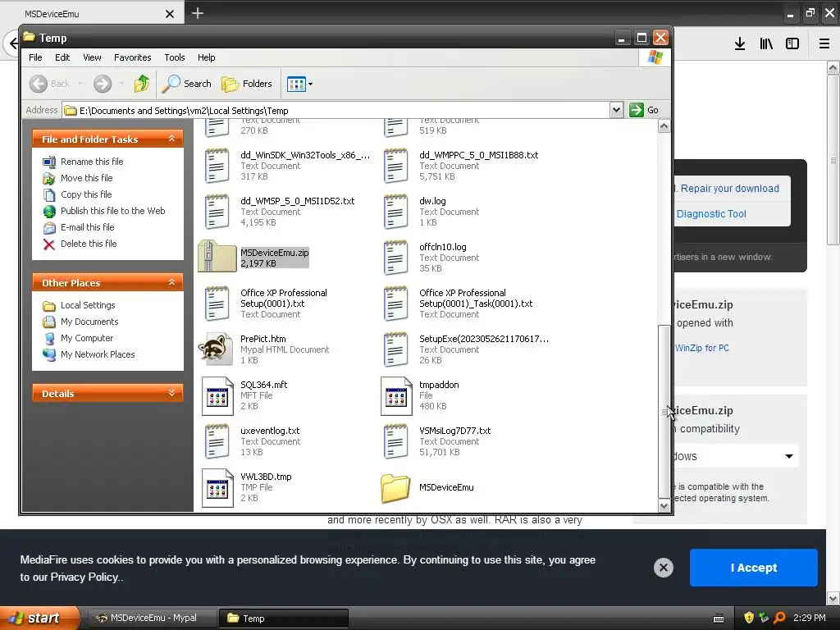Click Repair your download link
Image resolution: width=840 pixels, height=630 pixels.
click(729, 189)
